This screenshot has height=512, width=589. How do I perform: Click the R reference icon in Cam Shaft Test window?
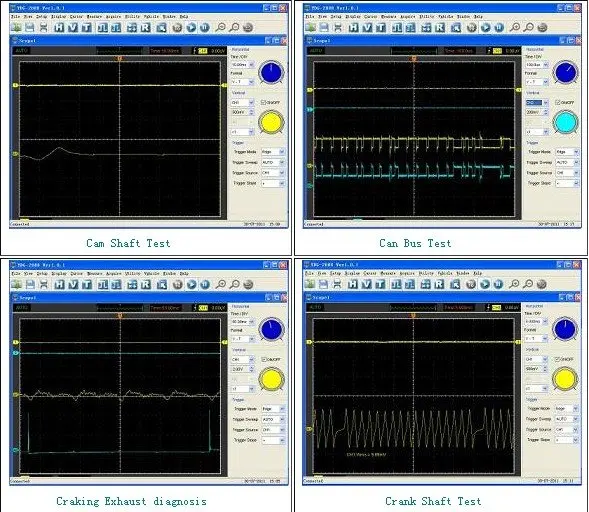pyautogui.click(x=145, y=27)
